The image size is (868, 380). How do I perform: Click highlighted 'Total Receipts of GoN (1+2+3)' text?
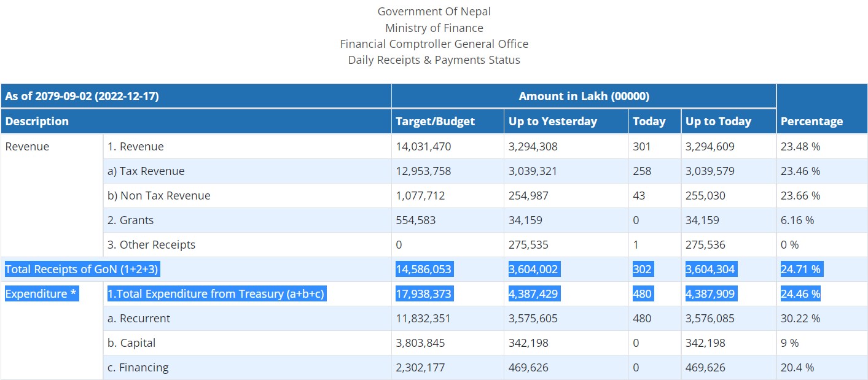pyautogui.click(x=83, y=269)
